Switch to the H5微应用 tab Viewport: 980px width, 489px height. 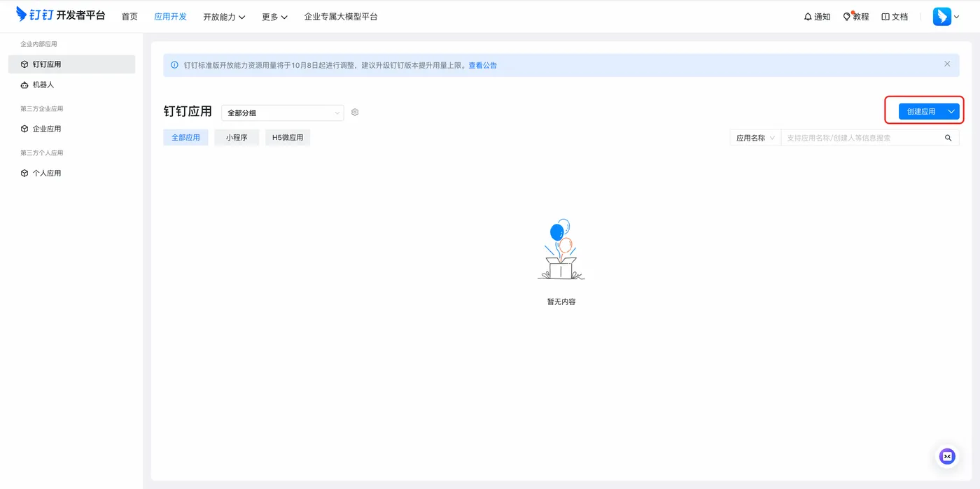point(288,138)
